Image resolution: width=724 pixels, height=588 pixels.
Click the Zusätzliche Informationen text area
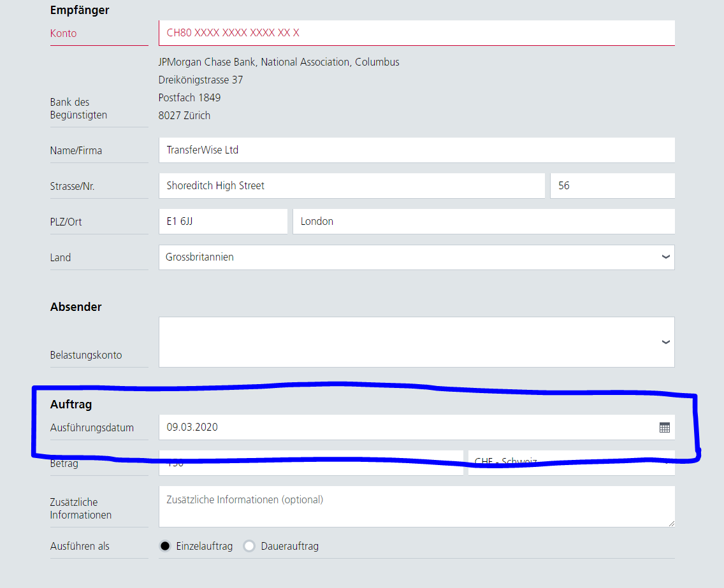point(416,507)
